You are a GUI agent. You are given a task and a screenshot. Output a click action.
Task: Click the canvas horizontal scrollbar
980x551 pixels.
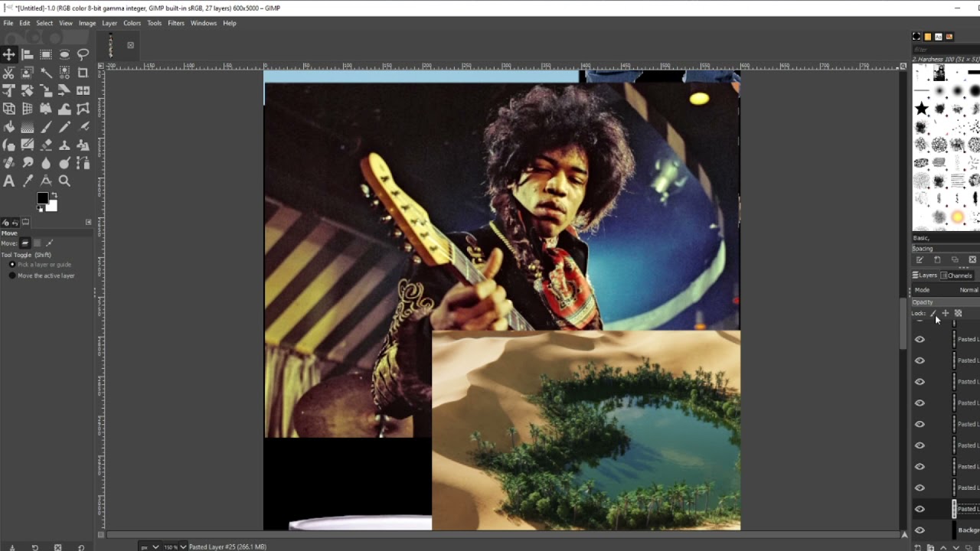[x=502, y=534]
